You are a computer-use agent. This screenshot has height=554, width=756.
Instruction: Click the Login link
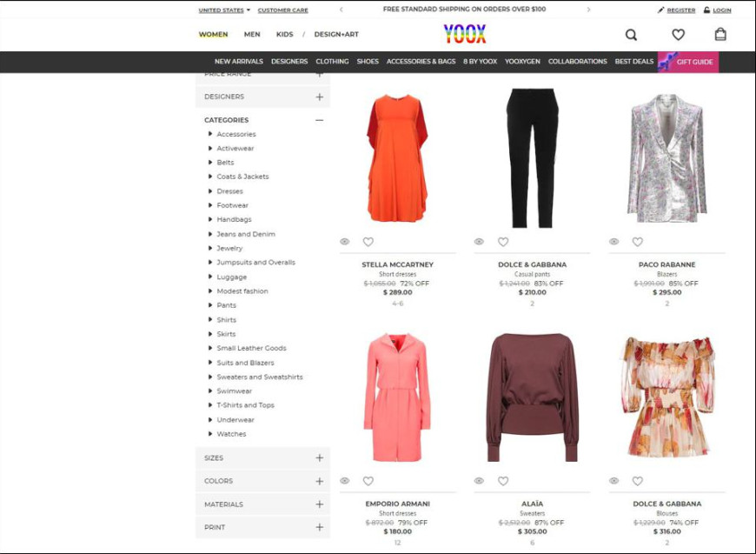pyautogui.click(x=722, y=10)
